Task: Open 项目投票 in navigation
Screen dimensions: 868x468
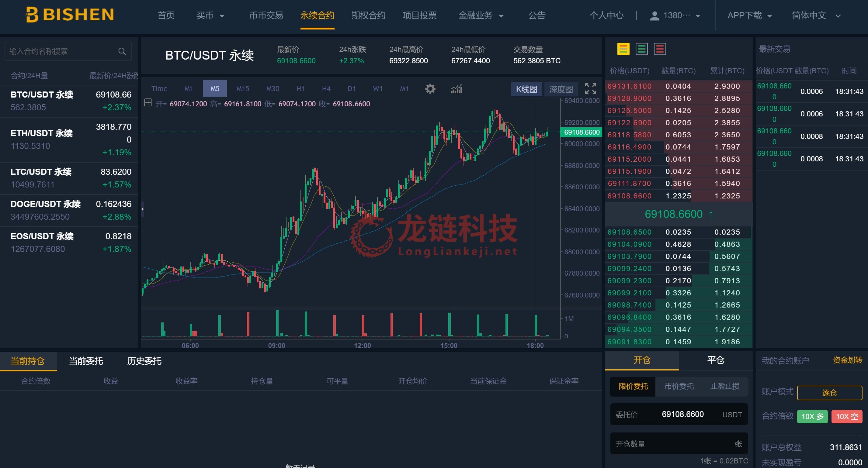Action: (419, 15)
